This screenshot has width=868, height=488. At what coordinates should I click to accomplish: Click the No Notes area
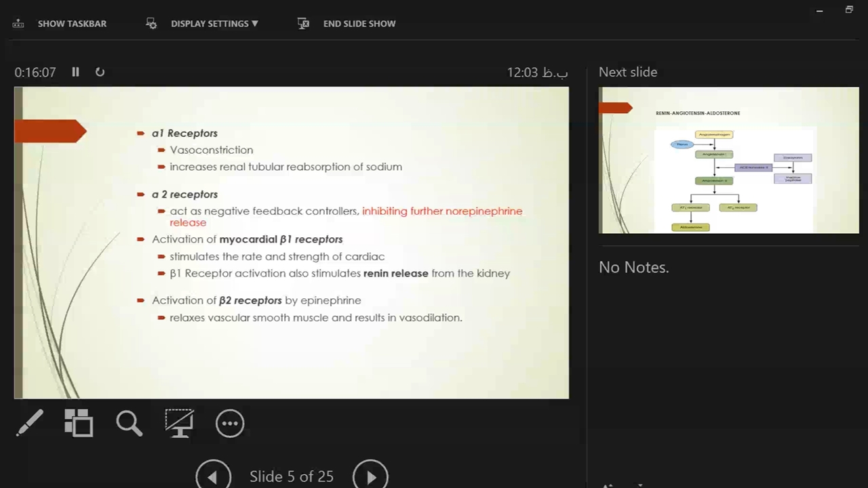[x=633, y=268]
